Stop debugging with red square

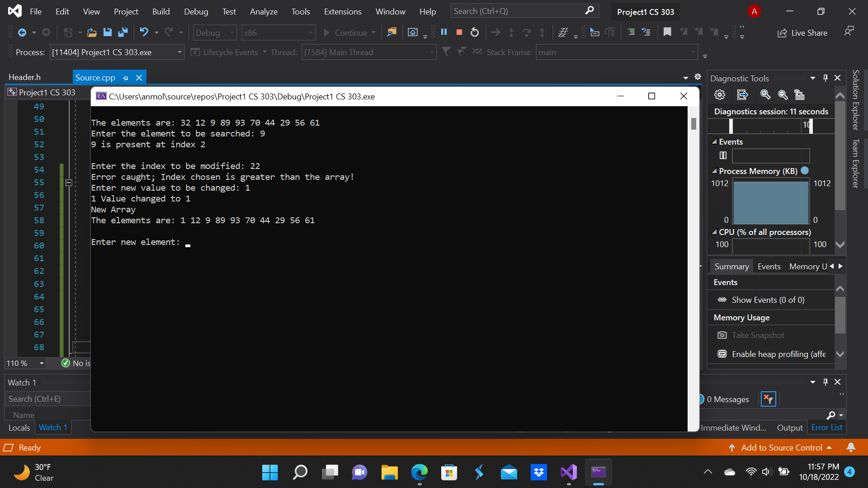tap(459, 32)
